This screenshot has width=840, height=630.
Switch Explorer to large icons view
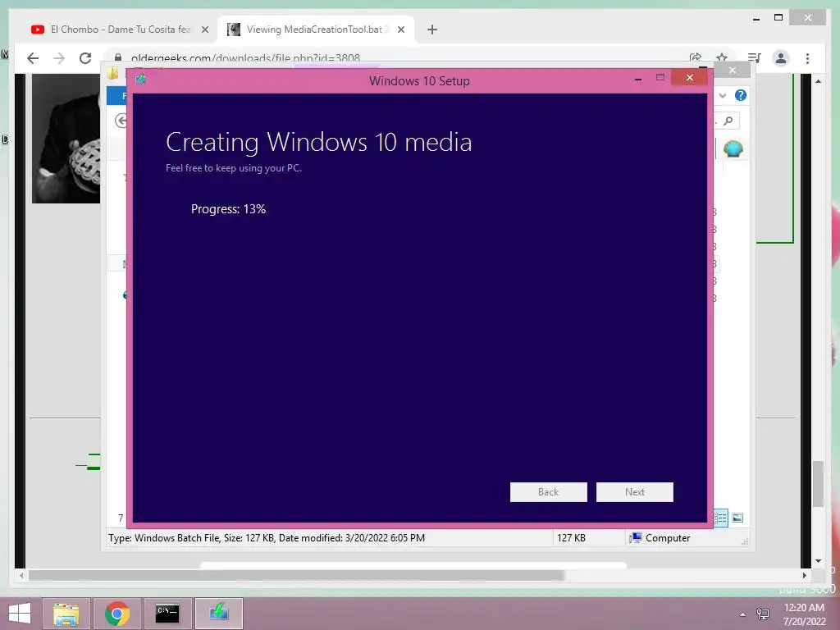click(737, 518)
